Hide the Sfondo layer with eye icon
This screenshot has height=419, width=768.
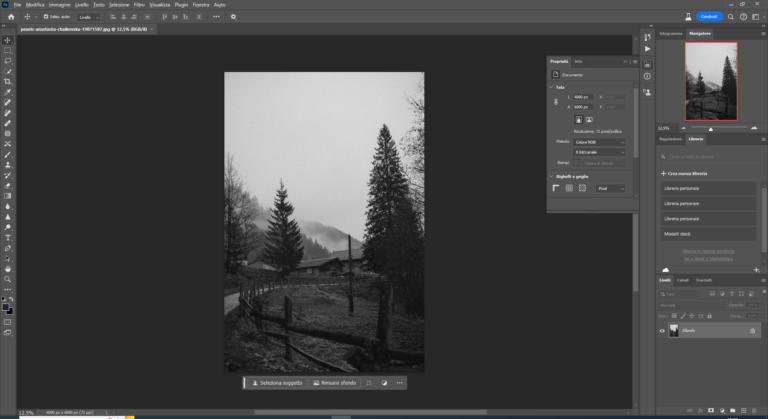click(662, 330)
